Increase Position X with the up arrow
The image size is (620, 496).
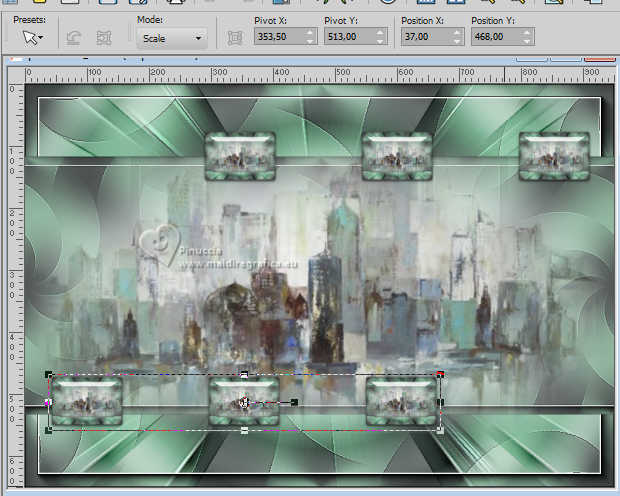point(457,32)
